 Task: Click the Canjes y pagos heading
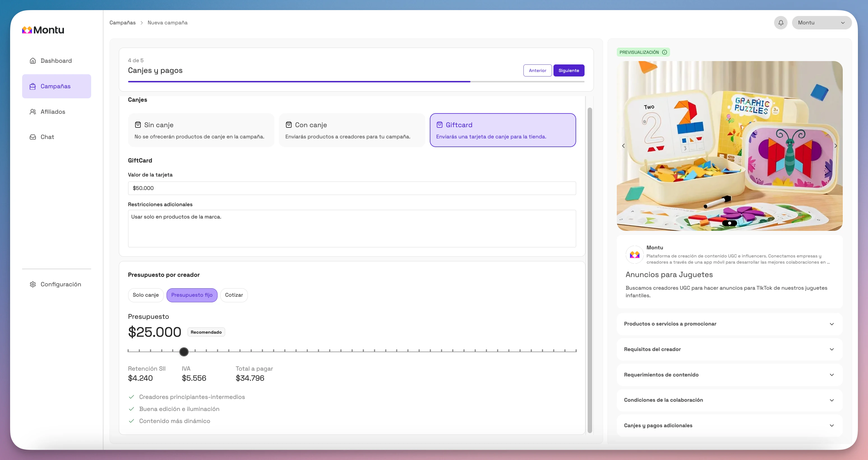coord(155,70)
